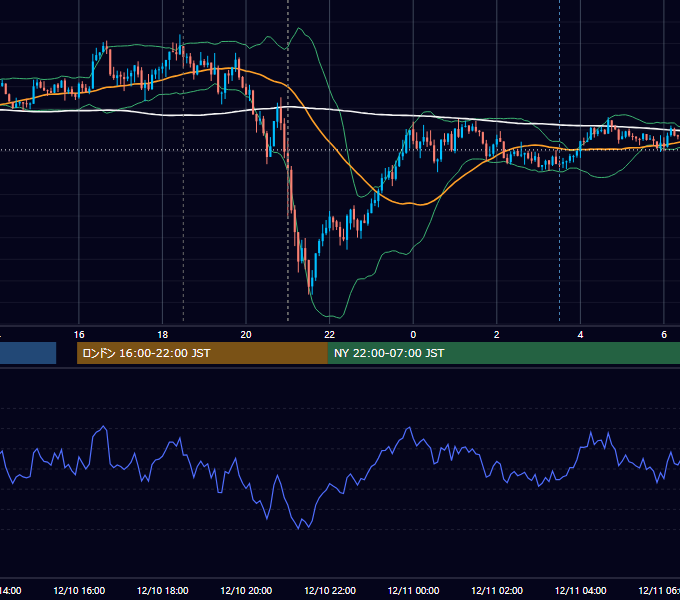This screenshot has width=680, height=600.
Task: Click the ロンドン 16:00-22:00 JST session bar
Action: click(202, 353)
